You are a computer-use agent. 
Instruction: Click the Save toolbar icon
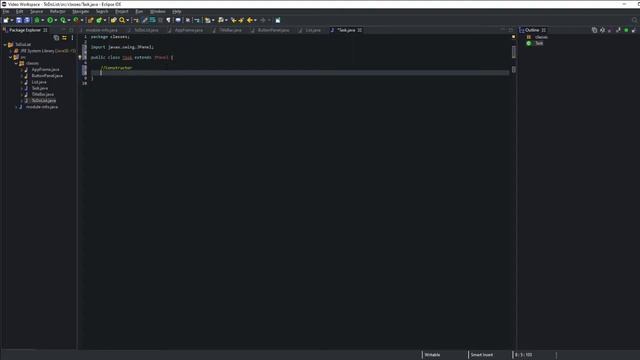point(19,20)
